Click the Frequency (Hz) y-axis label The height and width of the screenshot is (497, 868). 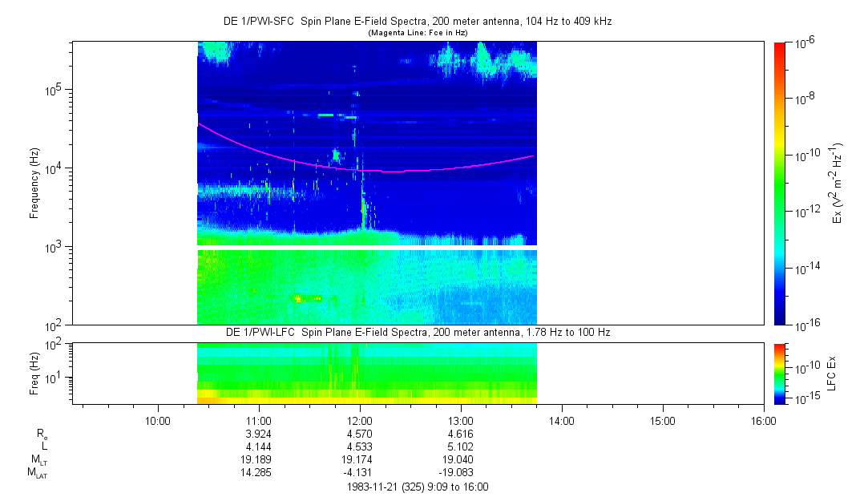34,183
